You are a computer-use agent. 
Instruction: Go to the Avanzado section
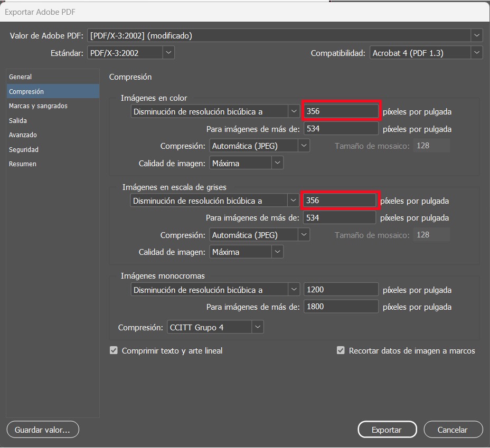(x=23, y=135)
